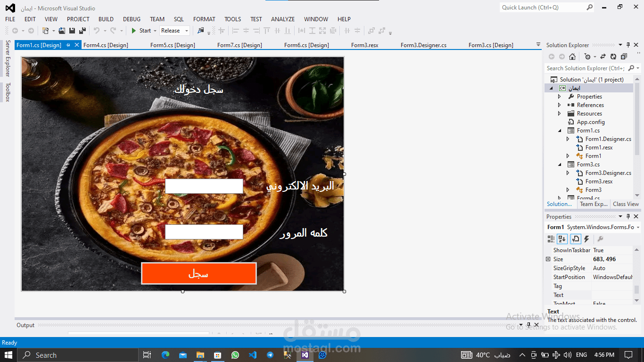
Task: Click the New Project toolbar icon
Action: pos(45,31)
